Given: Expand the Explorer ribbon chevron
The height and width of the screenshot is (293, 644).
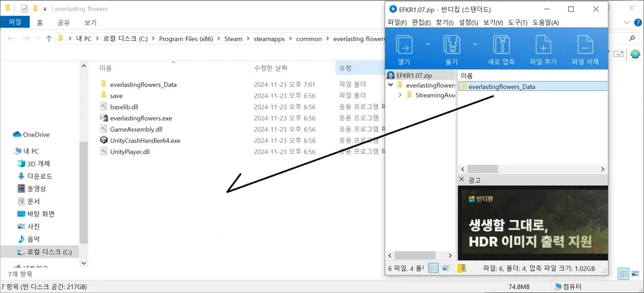Looking at the screenshot, I should coord(627,22).
